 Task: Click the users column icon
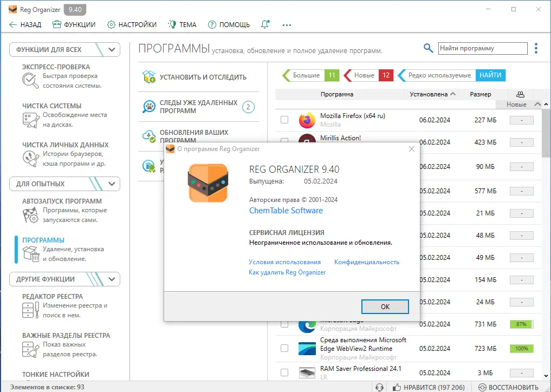pyautogui.click(x=521, y=95)
